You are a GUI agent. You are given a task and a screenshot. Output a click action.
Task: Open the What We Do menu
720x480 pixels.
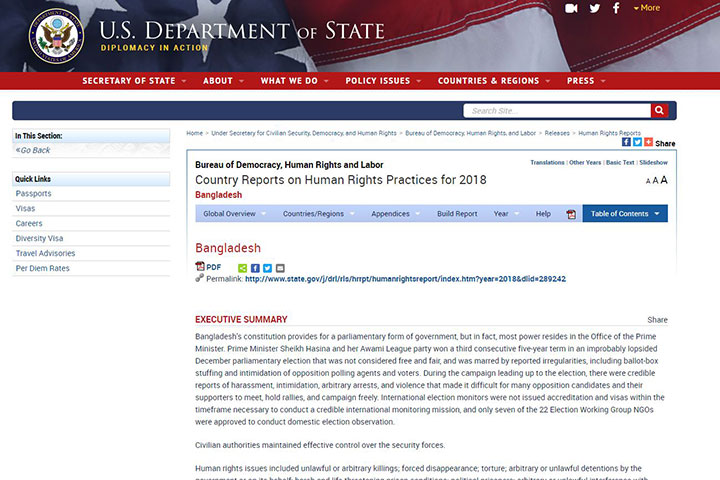pos(294,81)
